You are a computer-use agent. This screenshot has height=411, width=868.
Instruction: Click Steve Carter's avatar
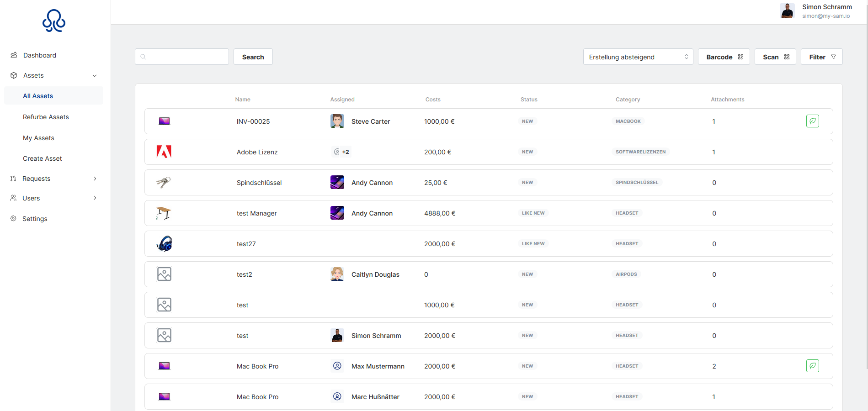click(x=337, y=121)
